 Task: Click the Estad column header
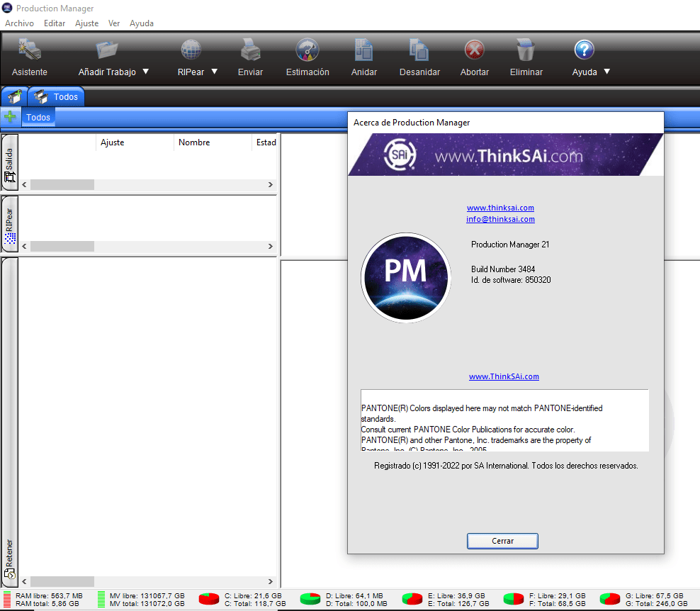pos(266,142)
